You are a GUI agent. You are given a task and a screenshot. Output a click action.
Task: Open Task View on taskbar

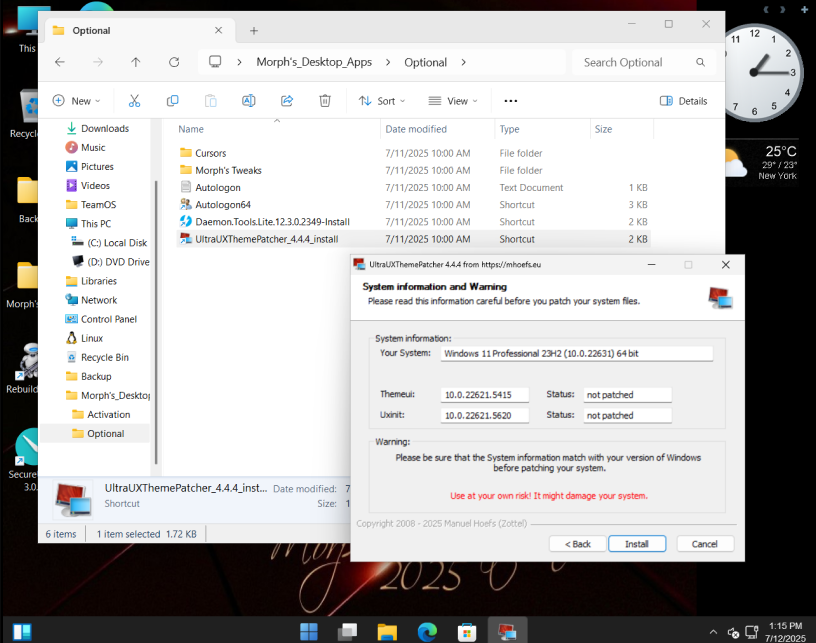coord(347,632)
